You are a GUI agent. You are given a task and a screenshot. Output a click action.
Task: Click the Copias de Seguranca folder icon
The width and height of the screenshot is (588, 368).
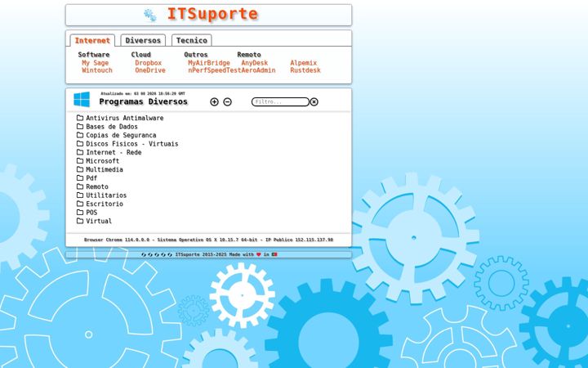pos(80,135)
